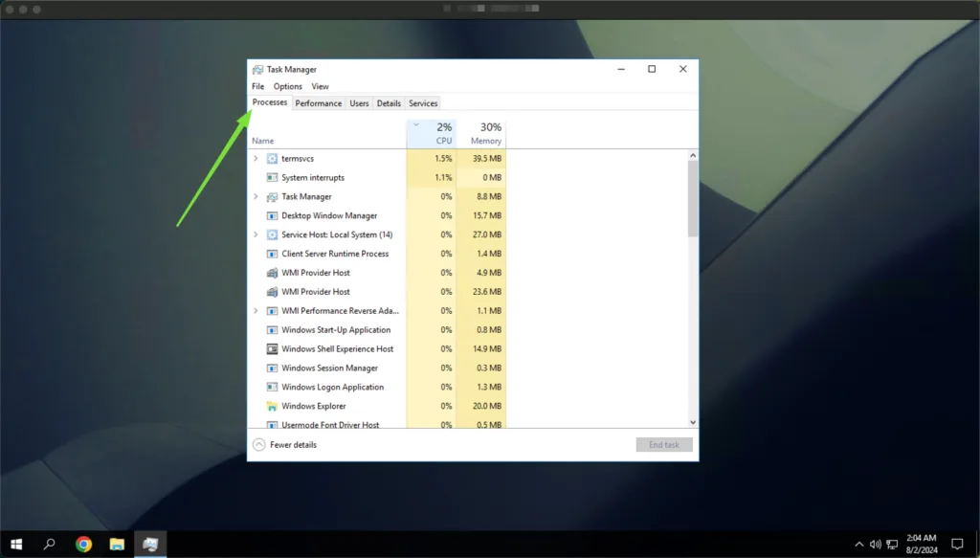Click the Task Manager process row icon

[272, 197]
